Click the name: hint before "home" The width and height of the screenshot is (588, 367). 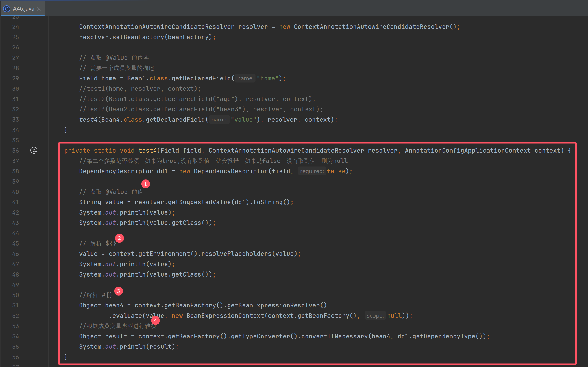pyautogui.click(x=245, y=78)
